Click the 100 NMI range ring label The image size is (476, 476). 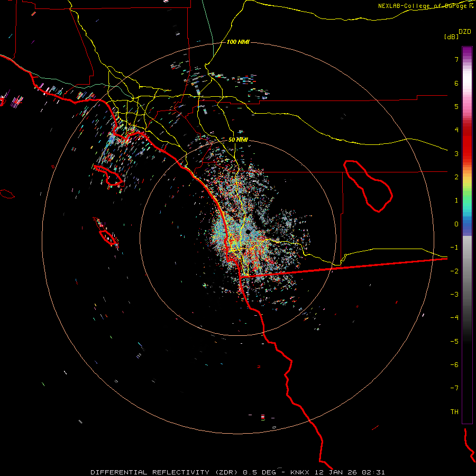238,42
